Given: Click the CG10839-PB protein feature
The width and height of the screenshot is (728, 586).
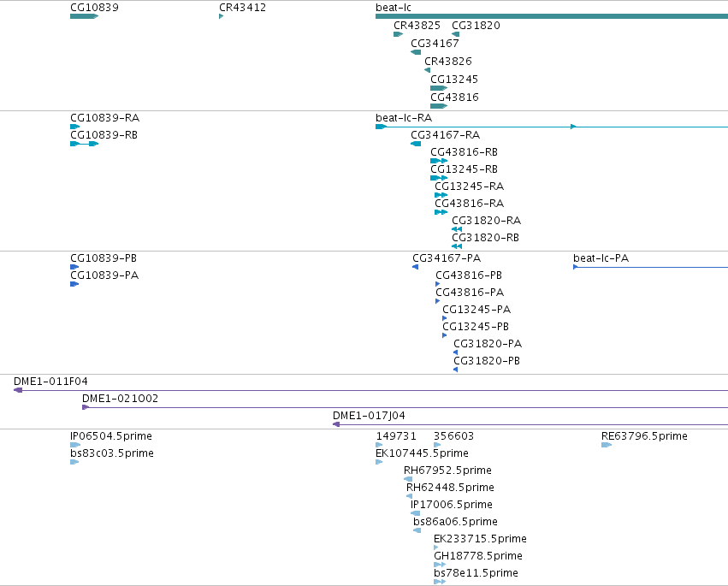Looking at the screenshot, I should [x=74, y=267].
